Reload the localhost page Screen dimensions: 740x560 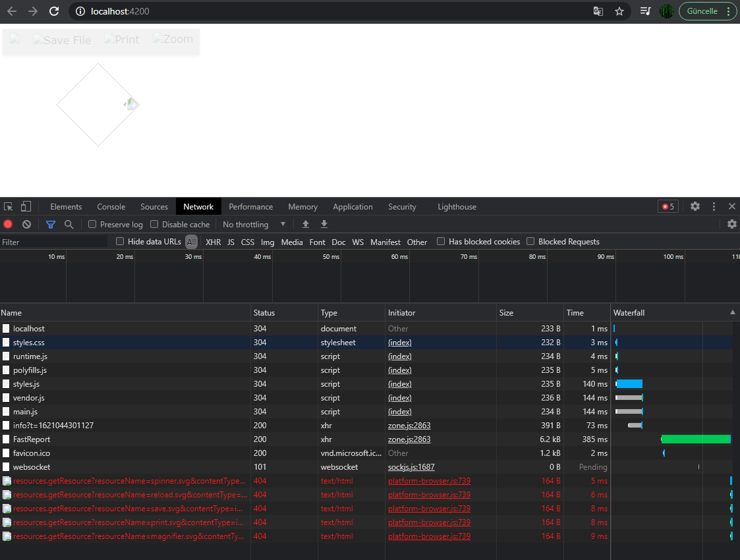coord(54,11)
